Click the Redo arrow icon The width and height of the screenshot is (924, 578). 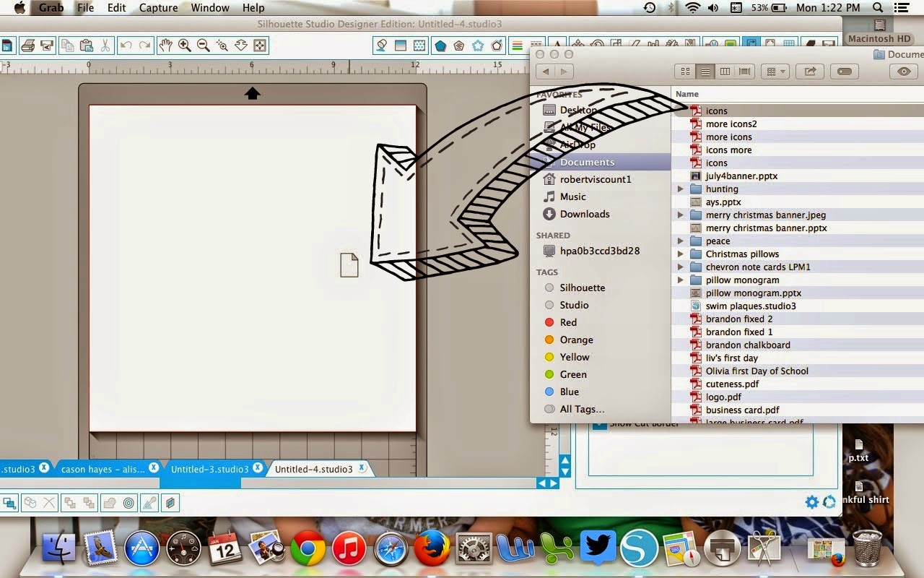tap(145, 46)
